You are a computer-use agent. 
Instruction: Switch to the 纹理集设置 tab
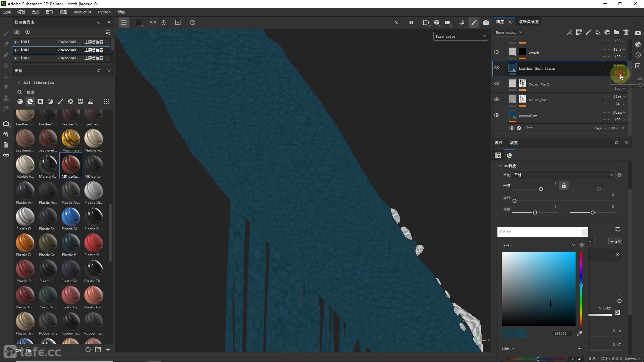tap(529, 22)
